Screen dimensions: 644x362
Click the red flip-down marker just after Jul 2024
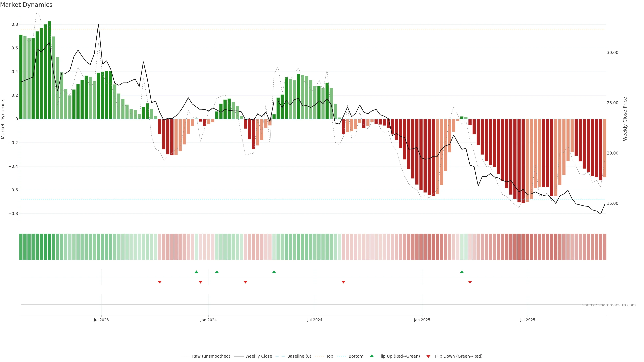tap(343, 282)
